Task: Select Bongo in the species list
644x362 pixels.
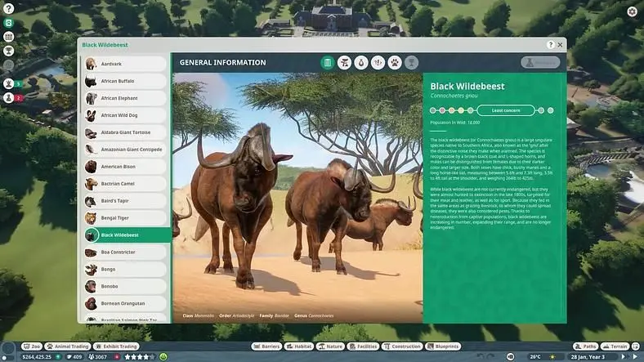Action: click(x=125, y=269)
